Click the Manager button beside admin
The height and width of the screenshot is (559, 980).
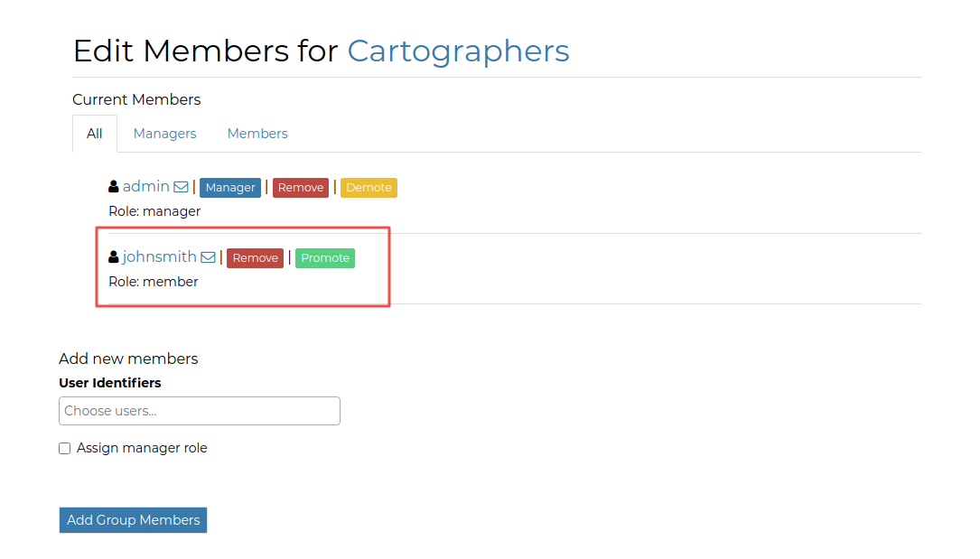(x=230, y=187)
